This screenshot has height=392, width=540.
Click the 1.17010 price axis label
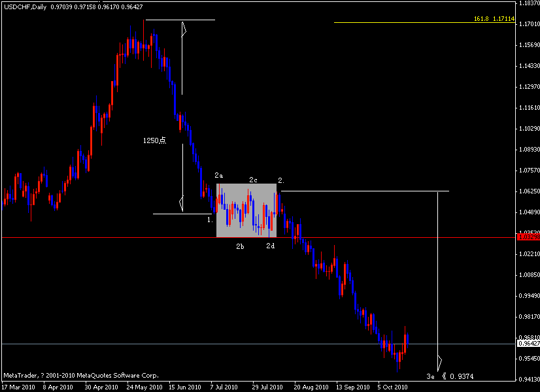tap(530, 24)
